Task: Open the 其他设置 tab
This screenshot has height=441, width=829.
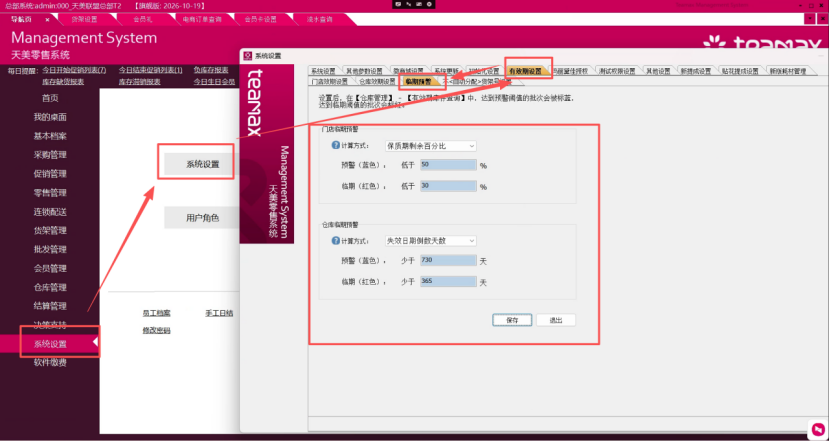Action: [658, 71]
